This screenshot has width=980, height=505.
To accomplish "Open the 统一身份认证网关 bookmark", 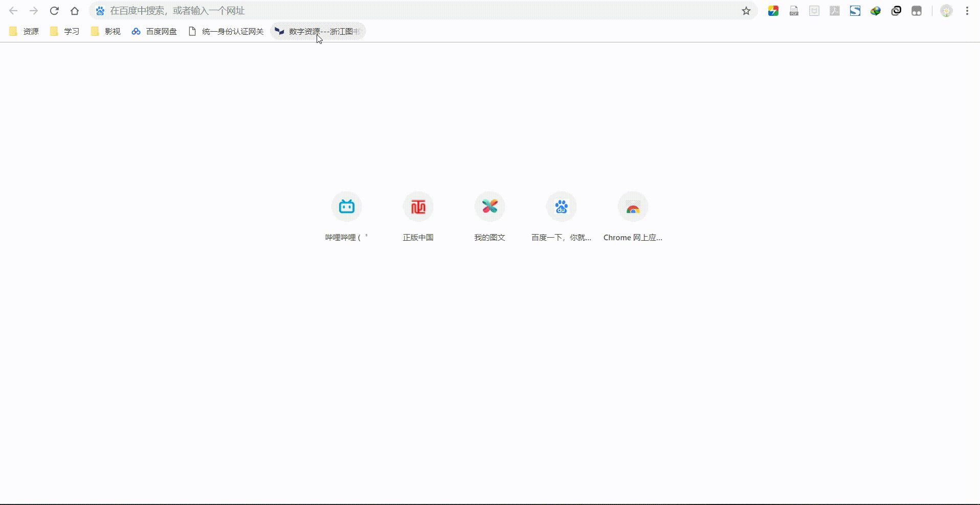I will click(225, 31).
